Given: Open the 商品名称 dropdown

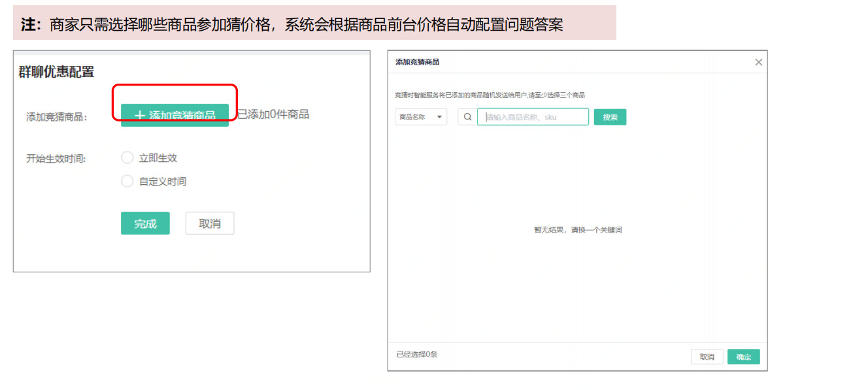Looking at the screenshot, I should coord(421,117).
